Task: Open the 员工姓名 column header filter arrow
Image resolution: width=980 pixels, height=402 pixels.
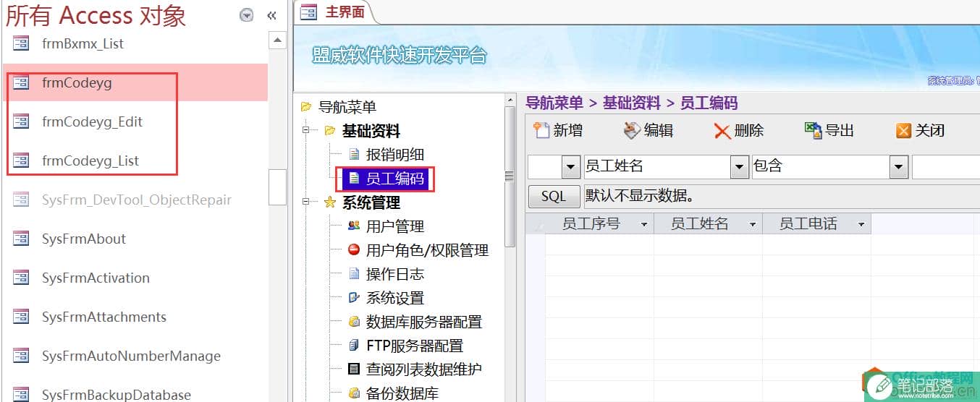Action: pyautogui.click(x=753, y=225)
